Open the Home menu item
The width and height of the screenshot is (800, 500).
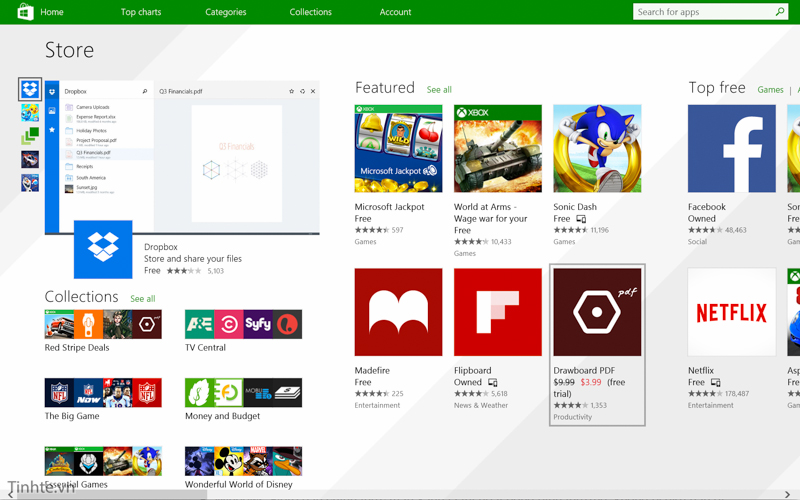(x=52, y=12)
